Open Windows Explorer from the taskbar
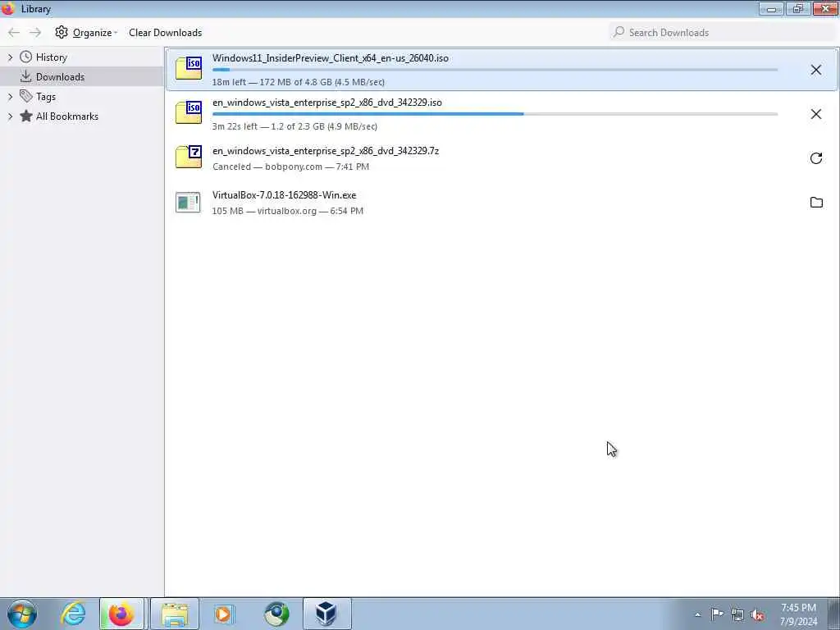 click(175, 614)
